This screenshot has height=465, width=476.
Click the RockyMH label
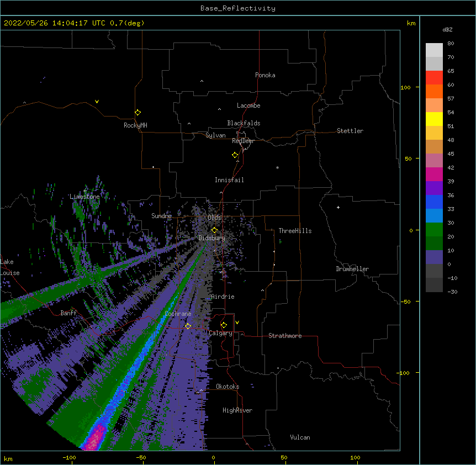tap(135, 125)
